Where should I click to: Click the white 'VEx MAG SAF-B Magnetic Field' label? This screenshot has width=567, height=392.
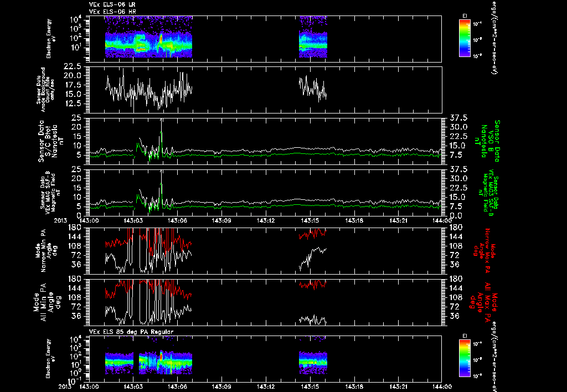50,192
